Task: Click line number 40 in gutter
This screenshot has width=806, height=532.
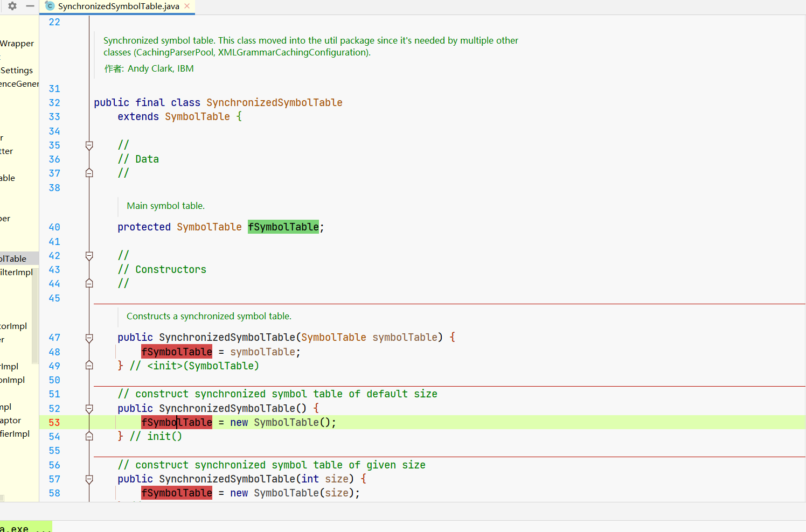Action: click(54, 227)
